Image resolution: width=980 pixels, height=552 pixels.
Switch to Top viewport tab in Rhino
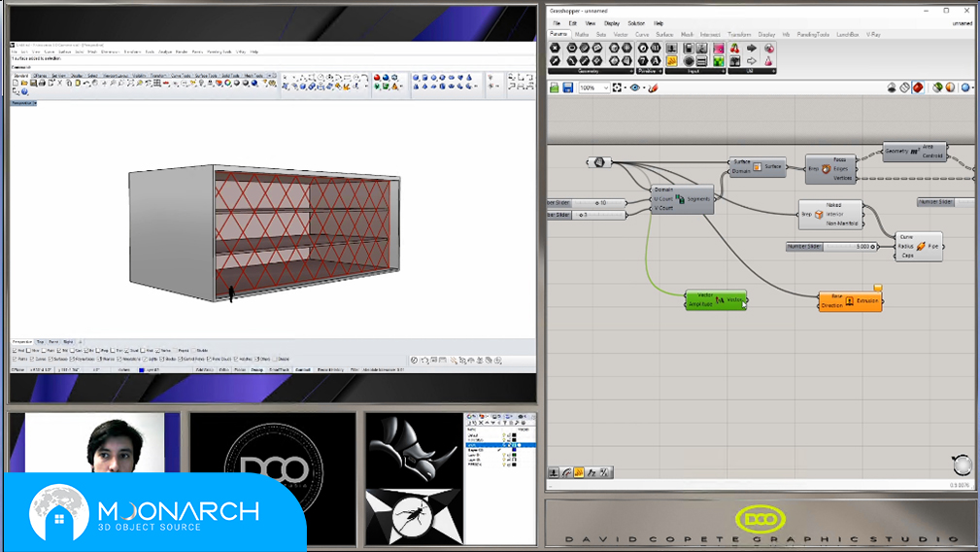(x=40, y=342)
